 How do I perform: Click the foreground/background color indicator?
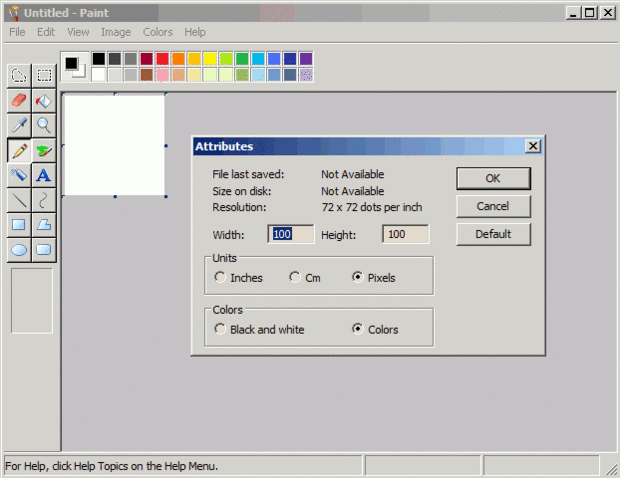point(76,67)
